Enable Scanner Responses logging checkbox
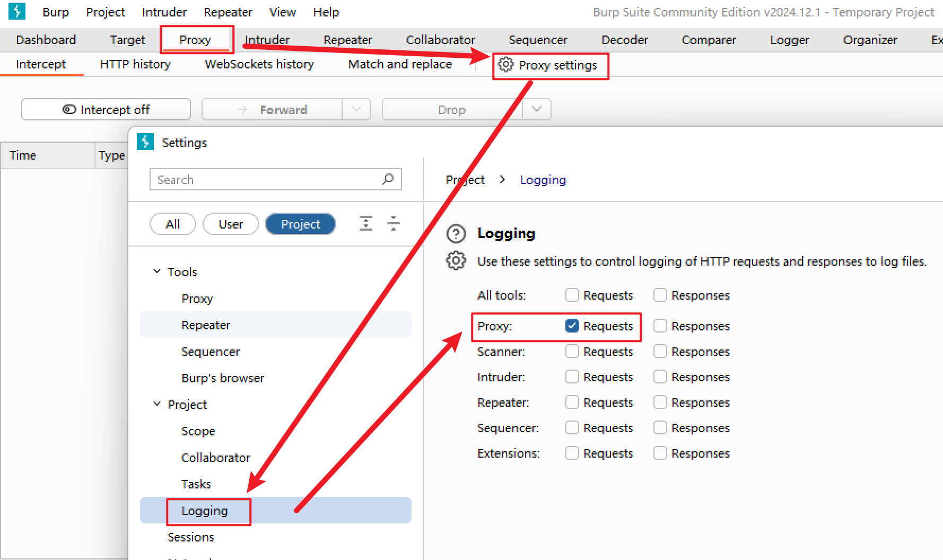 (660, 351)
